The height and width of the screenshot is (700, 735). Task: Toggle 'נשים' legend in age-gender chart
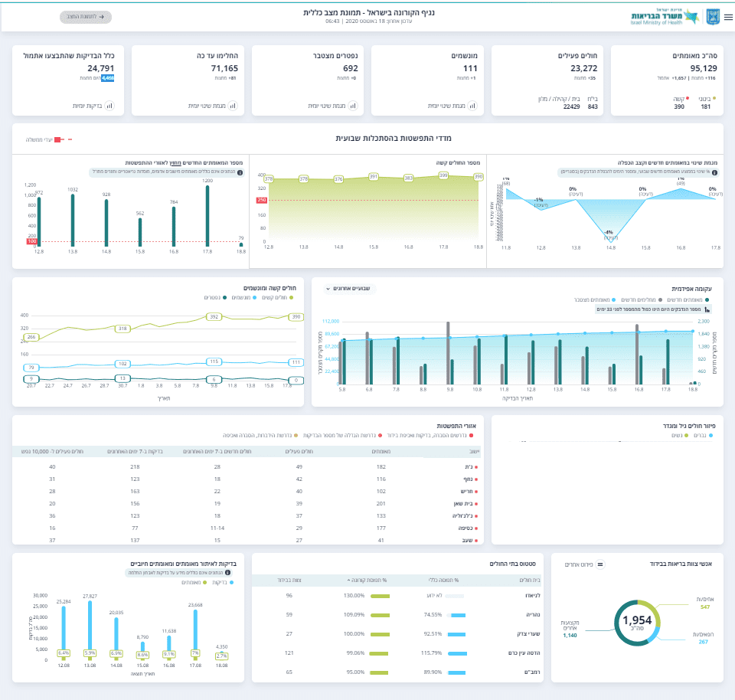680,436
